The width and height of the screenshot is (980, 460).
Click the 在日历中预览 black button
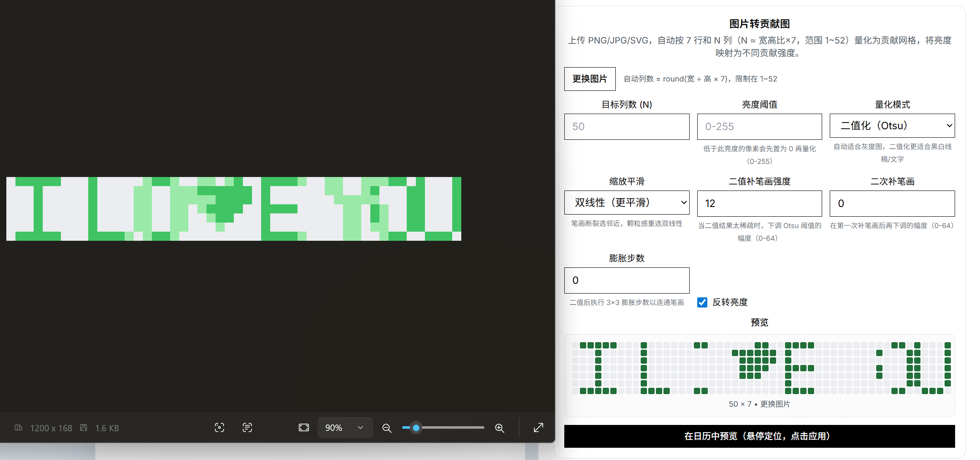(759, 436)
